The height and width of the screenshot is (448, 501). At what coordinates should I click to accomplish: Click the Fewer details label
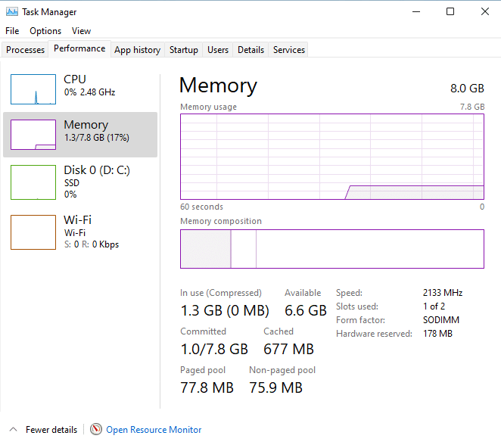51,430
